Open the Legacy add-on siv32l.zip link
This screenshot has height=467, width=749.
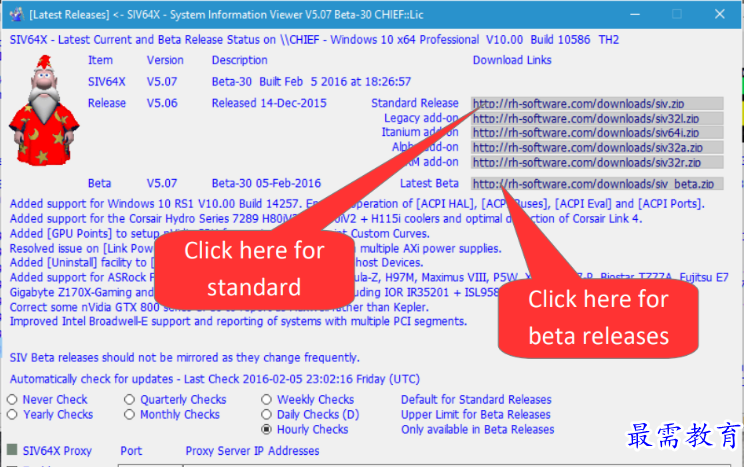(597, 118)
